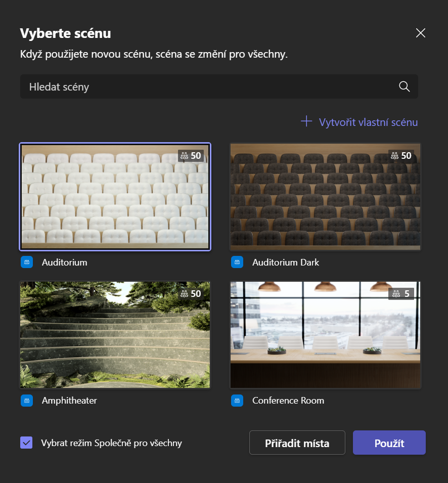
Task: Click the 50-seat badge on Auditorium thumbnail
Action: (191, 156)
